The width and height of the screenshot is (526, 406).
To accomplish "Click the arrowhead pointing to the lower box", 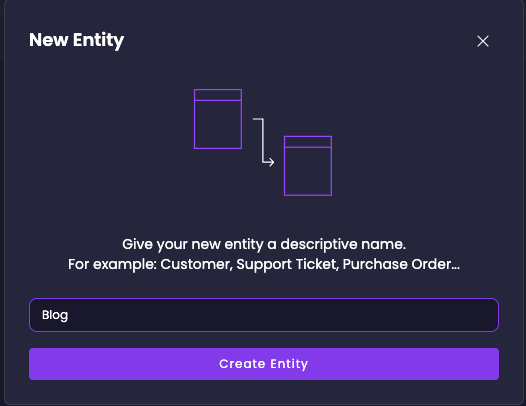I will pyautogui.click(x=270, y=162).
